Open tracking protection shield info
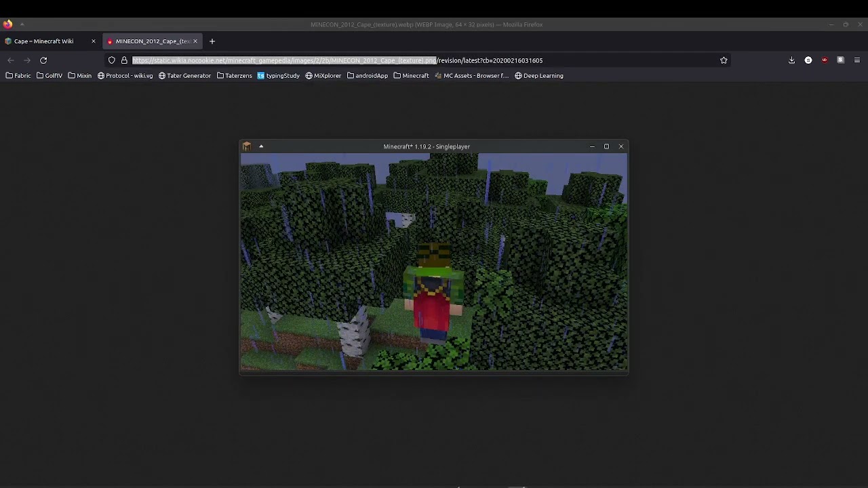The width and height of the screenshot is (868, 488). coord(112,60)
